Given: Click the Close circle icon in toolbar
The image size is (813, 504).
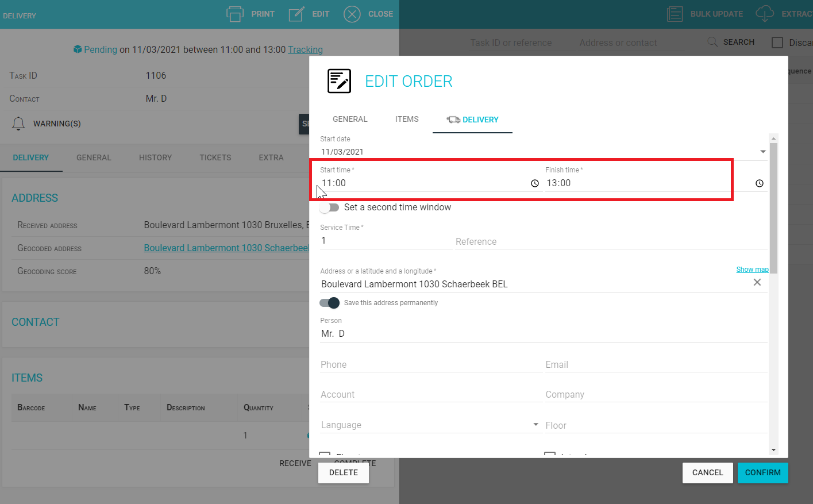Looking at the screenshot, I should [x=352, y=14].
